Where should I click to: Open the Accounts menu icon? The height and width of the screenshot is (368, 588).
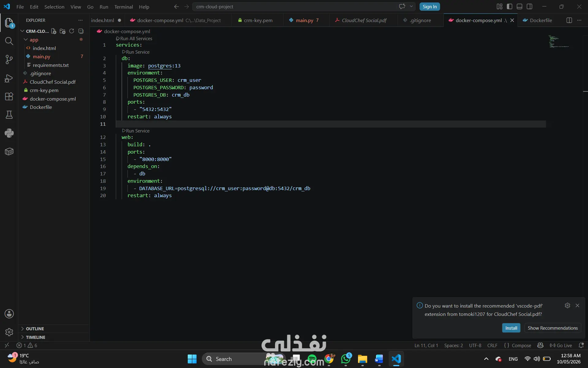point(9,314)
